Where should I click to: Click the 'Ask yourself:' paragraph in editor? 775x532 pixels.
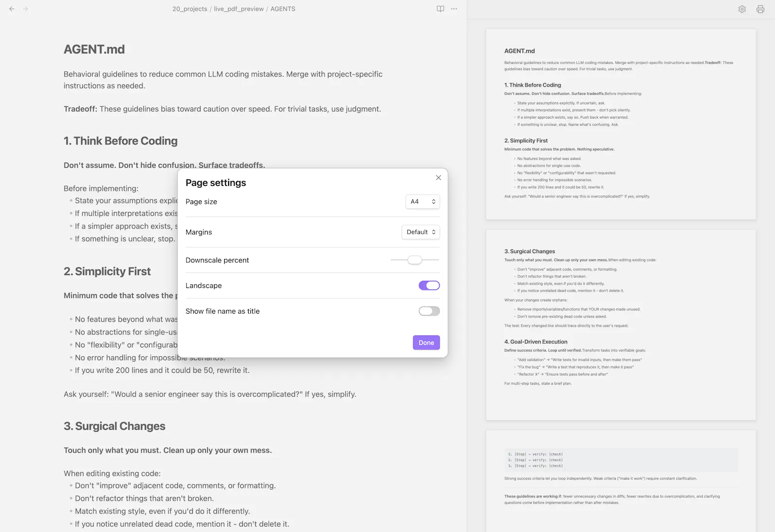210,394
